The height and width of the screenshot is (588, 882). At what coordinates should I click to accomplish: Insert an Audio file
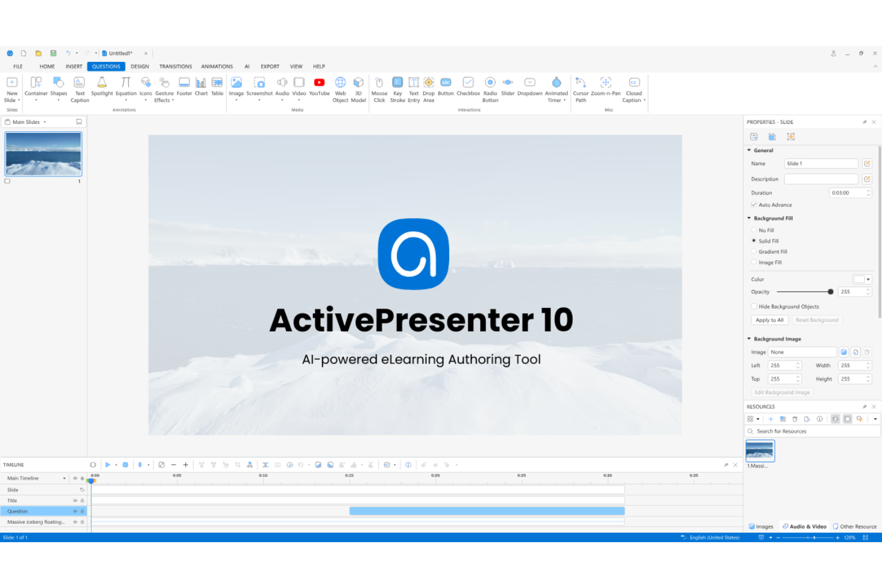pos(282,86)
